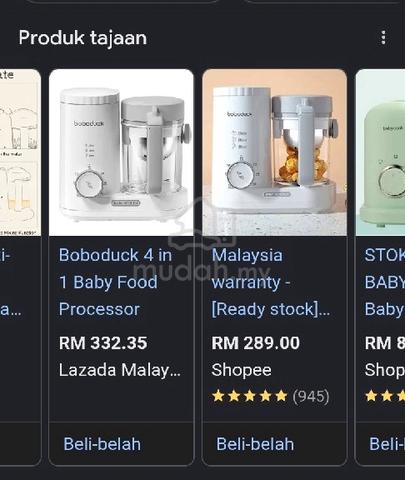The image size is (405, 480).
Task: Open the three-dot options menu
Action: point(383,37)
